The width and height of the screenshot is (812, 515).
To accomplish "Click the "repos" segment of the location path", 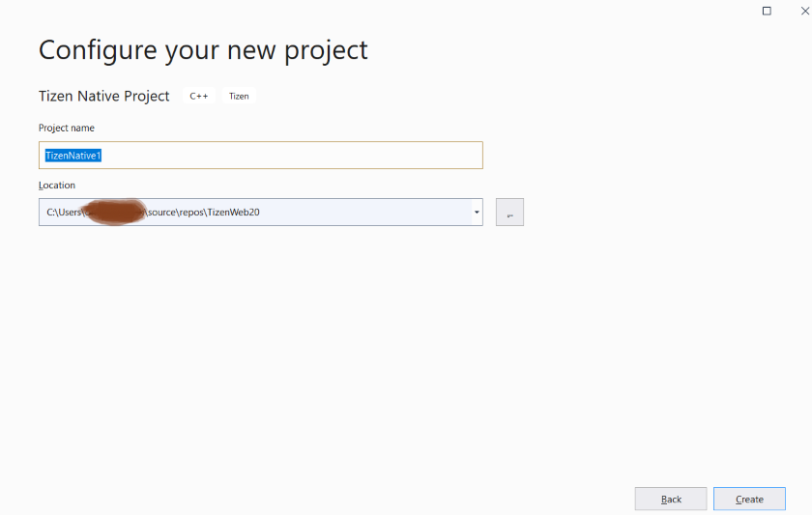I will pos(192,213).
